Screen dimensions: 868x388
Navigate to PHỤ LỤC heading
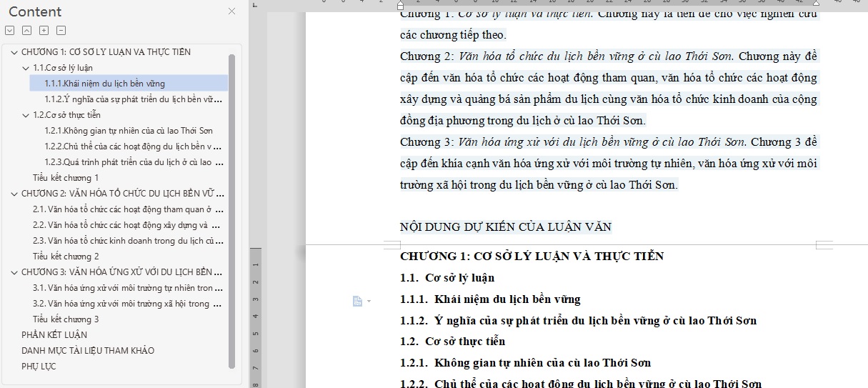pos(39,367)
